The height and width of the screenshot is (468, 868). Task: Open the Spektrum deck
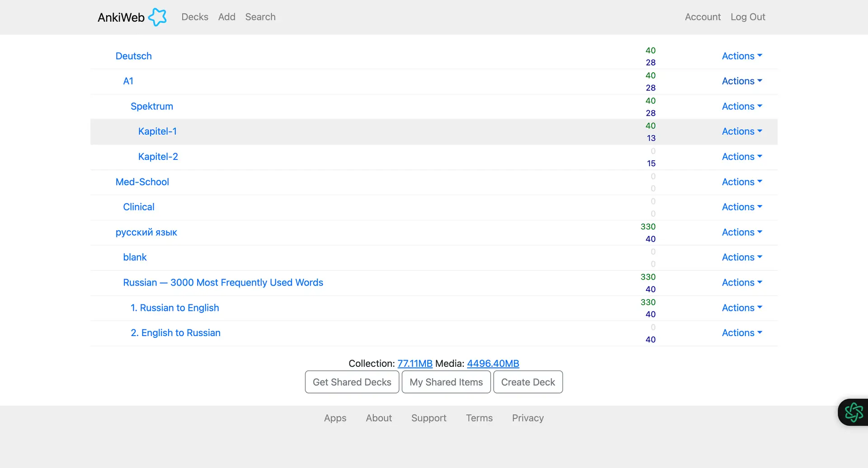[152, 106]
